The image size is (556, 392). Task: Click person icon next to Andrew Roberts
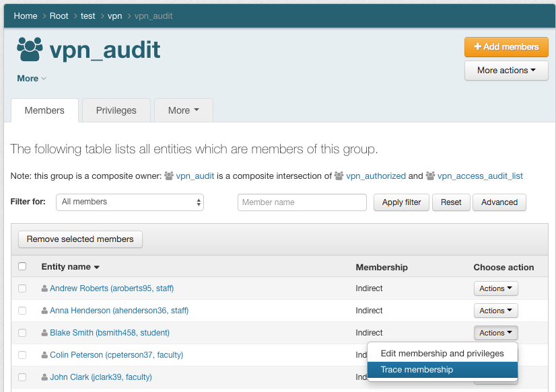[x=44, y=288]
